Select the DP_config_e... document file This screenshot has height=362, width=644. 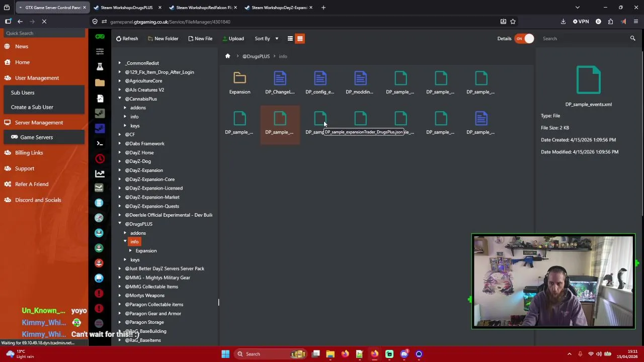[x=320, y=78]
